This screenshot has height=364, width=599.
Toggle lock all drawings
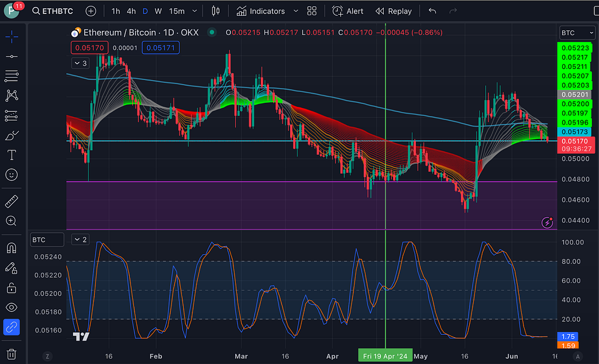[12, 287]
